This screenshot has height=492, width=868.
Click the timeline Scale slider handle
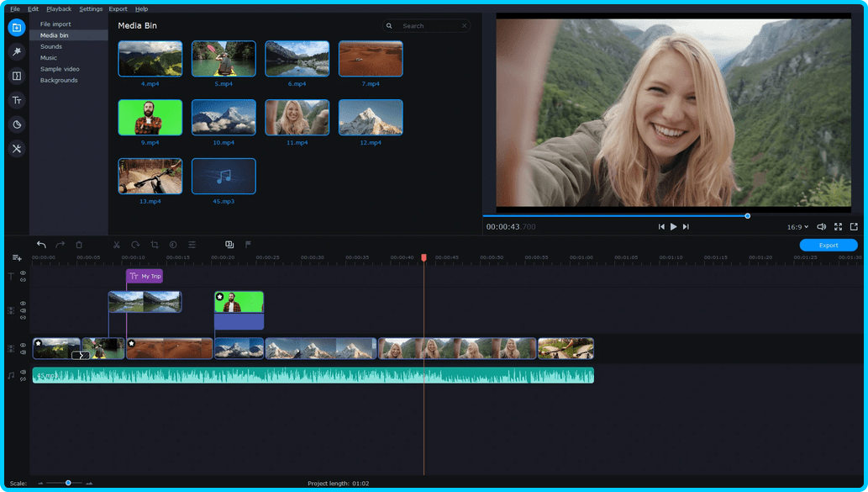(x=68, y=483)
